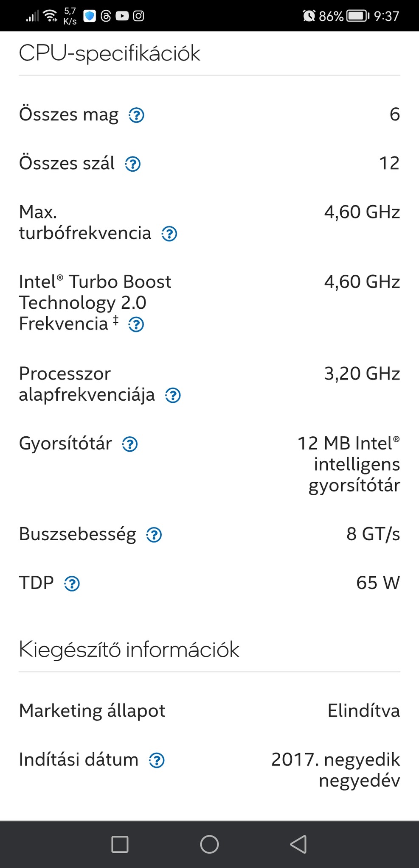
Task: Tap the CPU-specifikációk section heading
Action: tap(110, 53)
